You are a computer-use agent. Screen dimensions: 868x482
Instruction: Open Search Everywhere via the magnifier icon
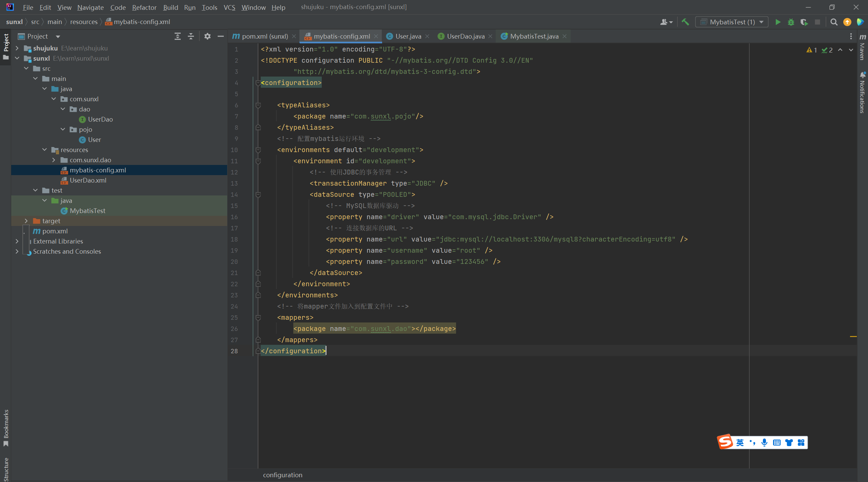coord(834,22)
